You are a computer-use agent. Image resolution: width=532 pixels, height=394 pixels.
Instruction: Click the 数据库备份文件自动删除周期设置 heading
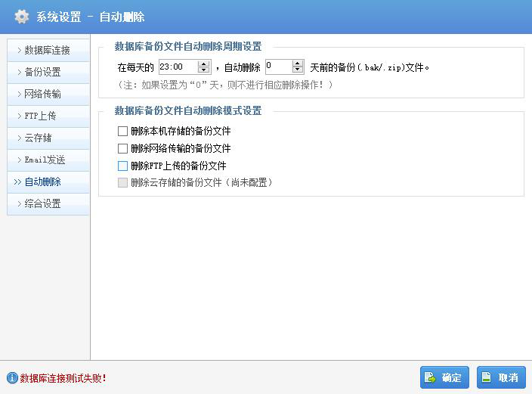(188, 47)
